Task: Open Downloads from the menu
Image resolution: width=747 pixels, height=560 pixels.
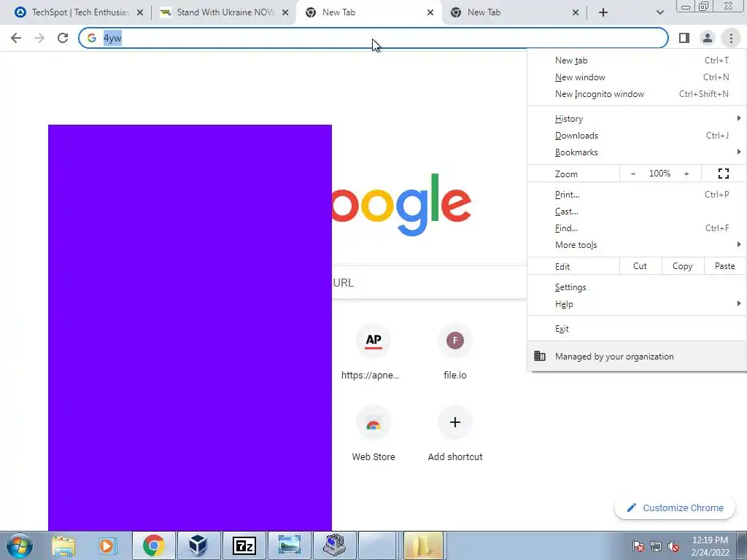Action: coord(637,136)
